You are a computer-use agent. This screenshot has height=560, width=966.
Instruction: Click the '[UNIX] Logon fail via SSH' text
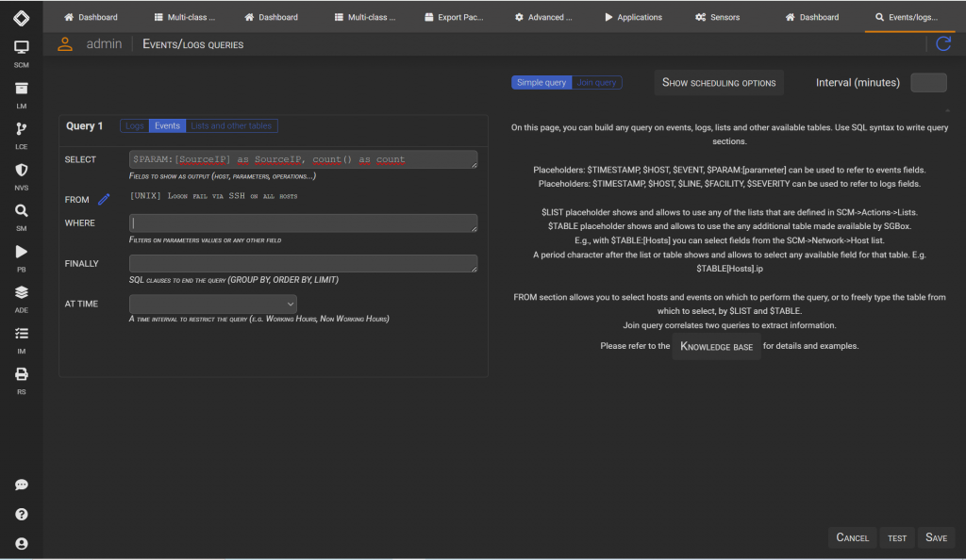(214, 196)
